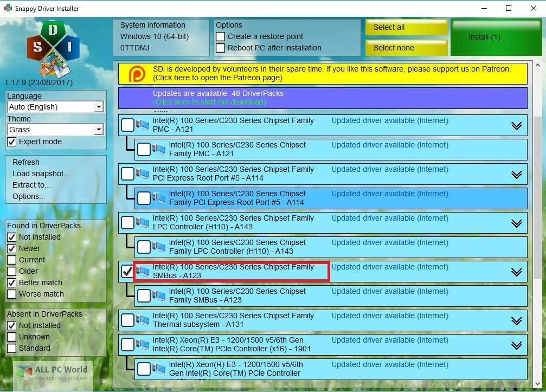Click Refresh in the side menu
546x392 pixels.
tap(26, 162)
